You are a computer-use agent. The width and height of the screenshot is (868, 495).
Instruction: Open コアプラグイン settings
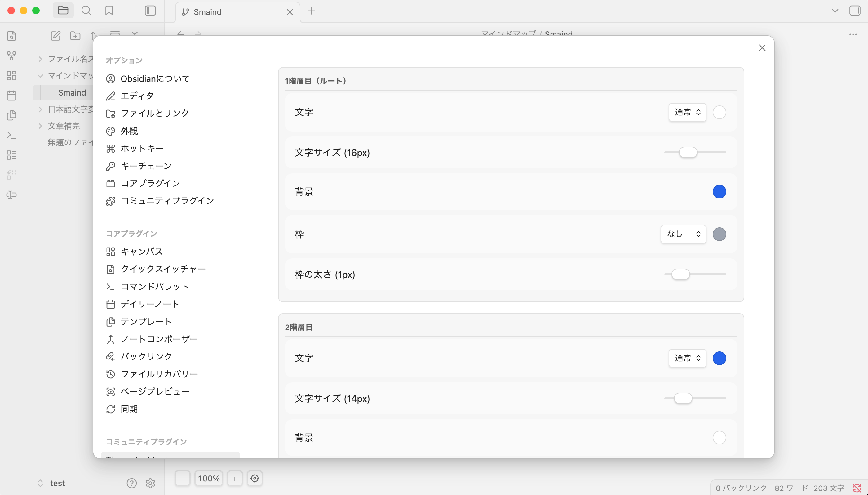171,183
